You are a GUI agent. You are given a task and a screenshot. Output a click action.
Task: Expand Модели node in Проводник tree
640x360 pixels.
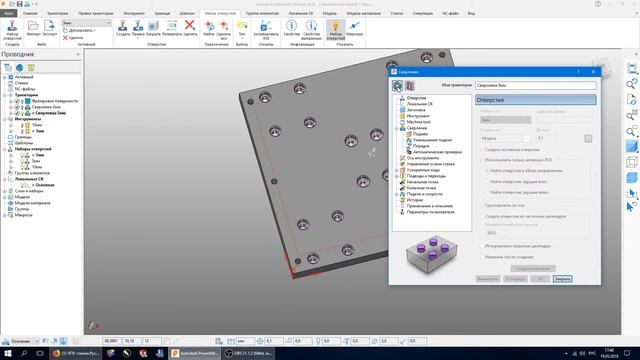coord(5,197)
